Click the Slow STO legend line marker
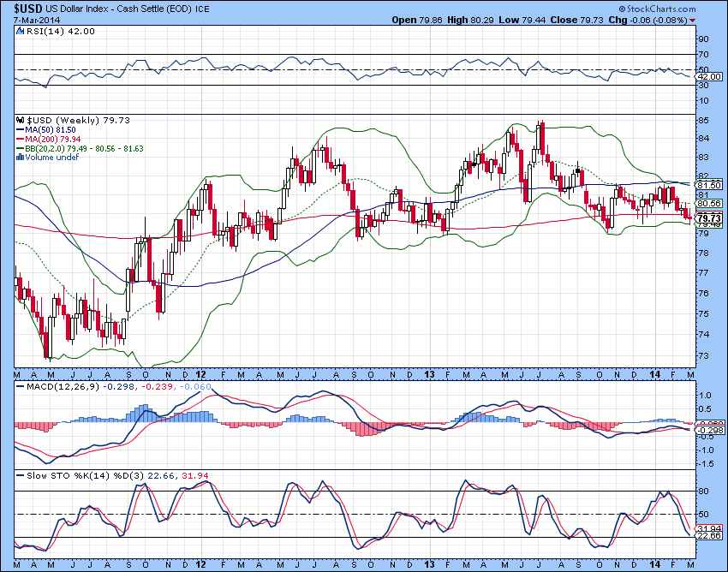 (21, 475)
